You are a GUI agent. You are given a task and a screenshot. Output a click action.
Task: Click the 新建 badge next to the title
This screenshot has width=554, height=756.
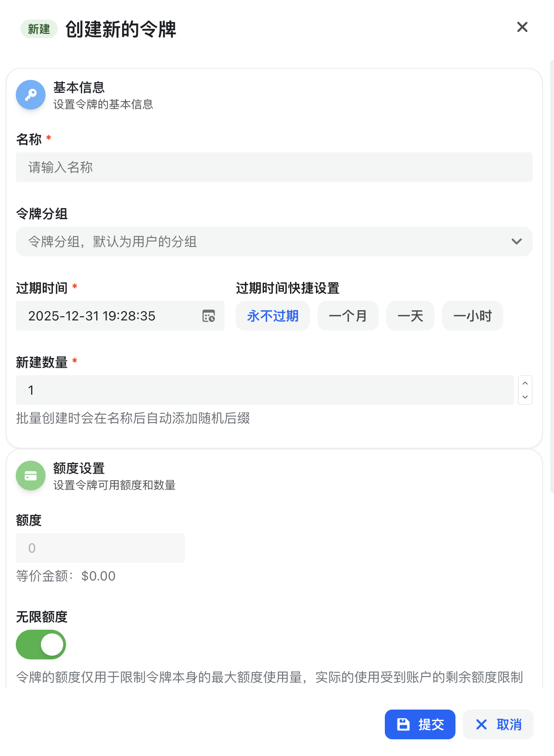pyautogui.click(x=39, y=29)
